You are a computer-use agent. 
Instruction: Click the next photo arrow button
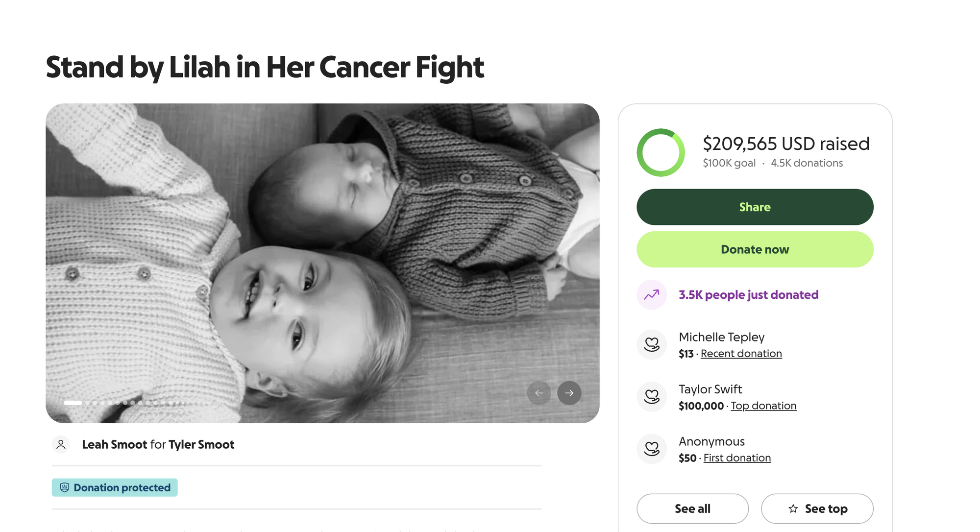[569, 393]
